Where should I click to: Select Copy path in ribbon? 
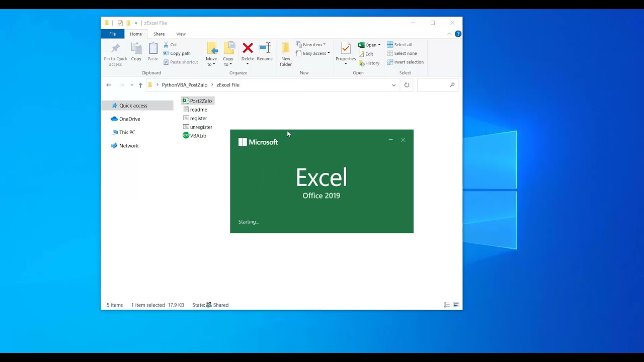point(177,53)
